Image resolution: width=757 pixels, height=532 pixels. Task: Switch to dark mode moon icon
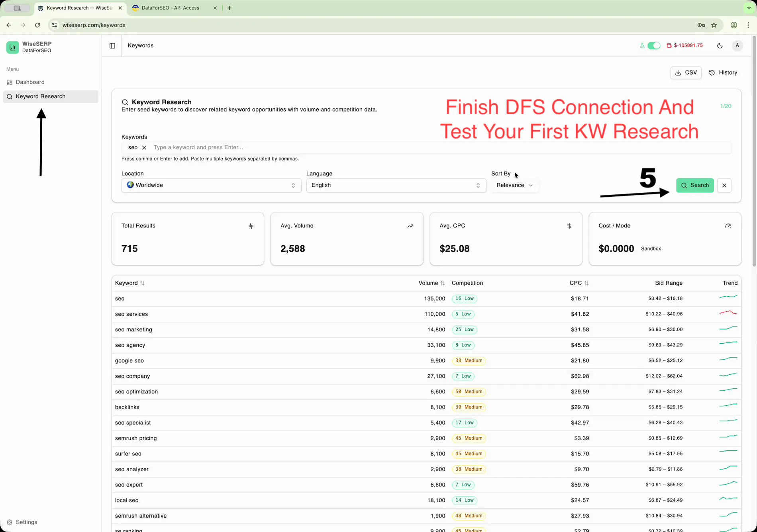[720, 45]
